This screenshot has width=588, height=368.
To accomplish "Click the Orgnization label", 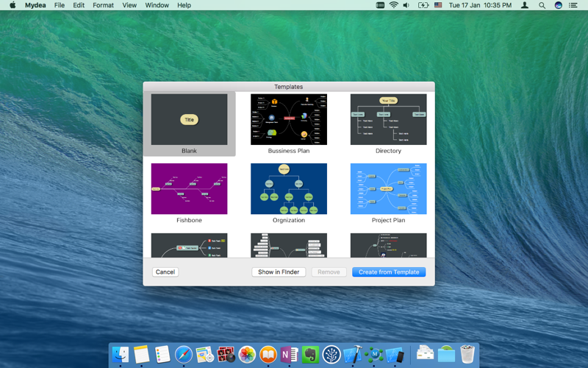I will [289, 220].
